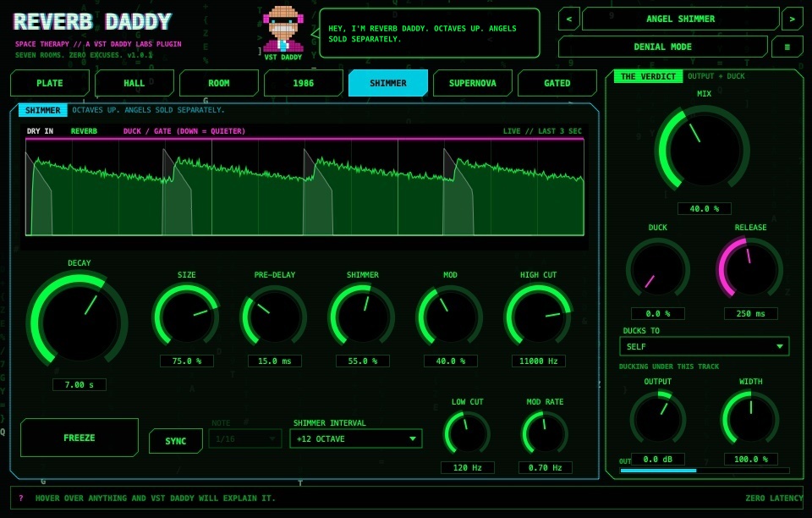Click the LIVE // LAST 3 SEC label

(x=542, y=131)
